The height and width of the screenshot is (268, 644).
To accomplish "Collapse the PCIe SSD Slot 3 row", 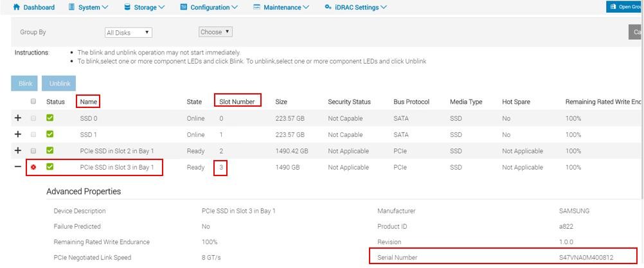I will pyautogui.click(x=18, y=167).
